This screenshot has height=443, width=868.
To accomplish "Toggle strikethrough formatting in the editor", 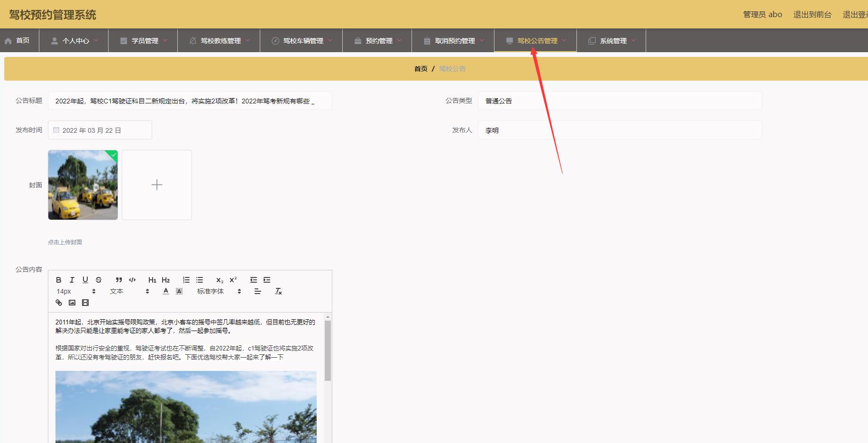I will click(99, 280).
